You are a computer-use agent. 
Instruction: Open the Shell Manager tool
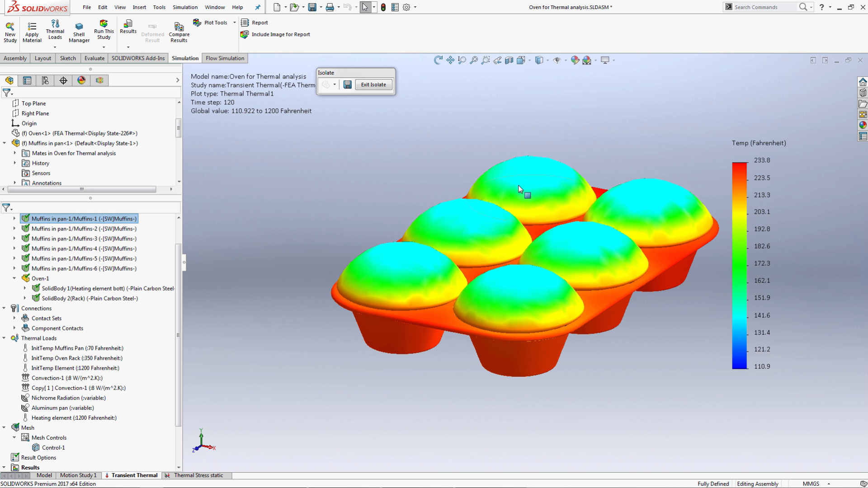point(79,33)
